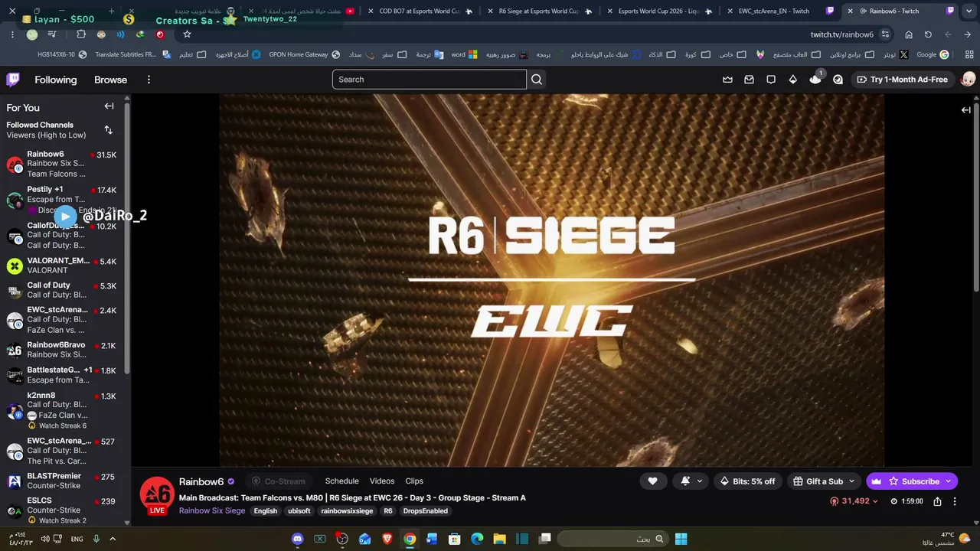
Task: Open the Prime Gaming loot crown icon
Action: click(x=727, y=80)
